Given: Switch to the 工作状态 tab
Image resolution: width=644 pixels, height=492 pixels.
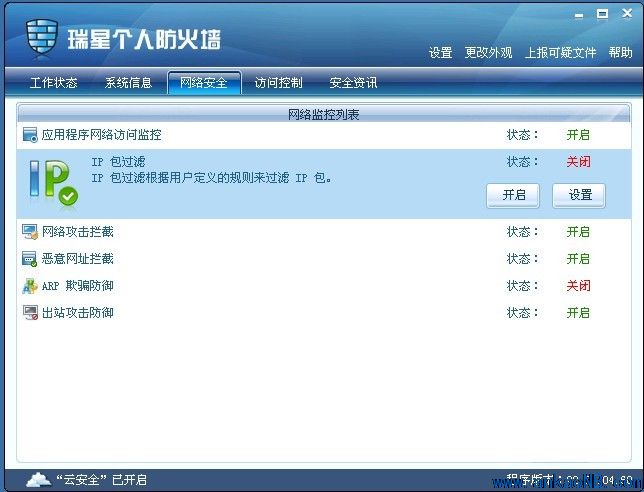Looking at the screenshot, I should pos(54,83).
